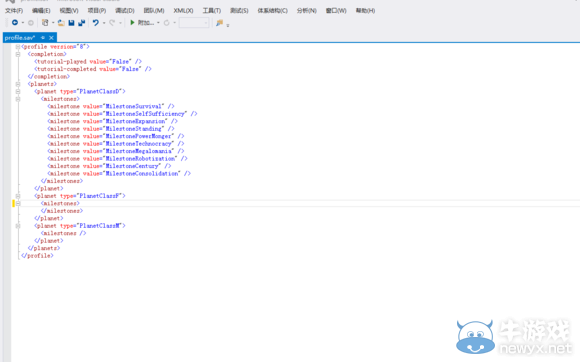
Task: Click the Undo arrow icon
Action: coord(95,23)
